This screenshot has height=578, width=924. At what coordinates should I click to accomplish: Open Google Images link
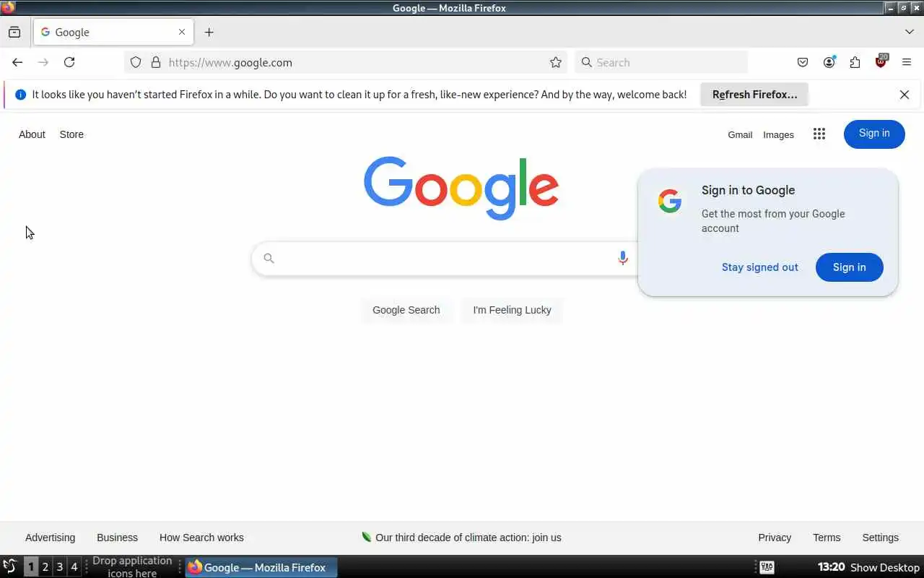click(778, 134)
